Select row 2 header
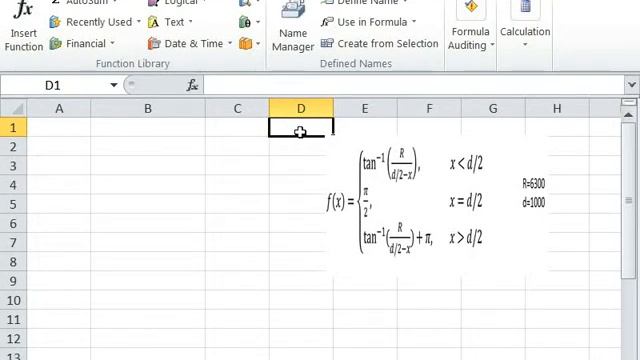The width and height of the screenshot is (640, 360). 13,147
